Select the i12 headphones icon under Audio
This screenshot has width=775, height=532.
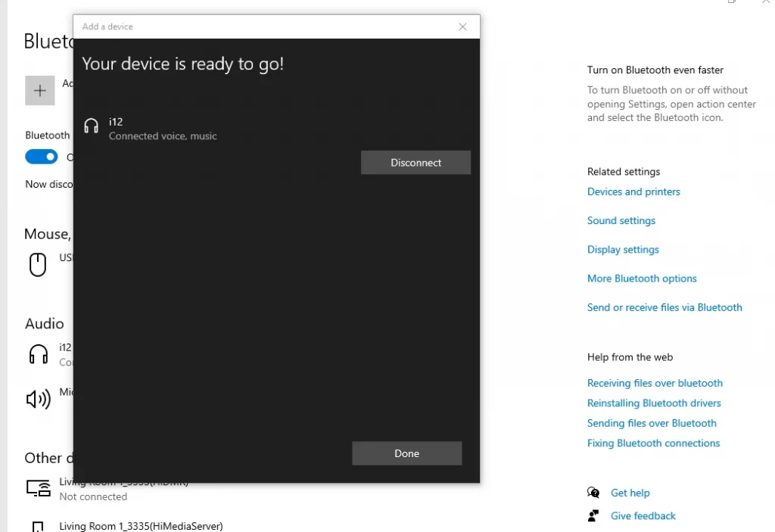39,354
